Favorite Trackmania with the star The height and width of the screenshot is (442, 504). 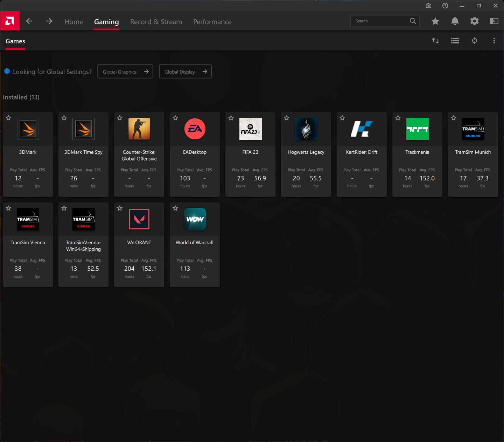[x=398, y=118]
